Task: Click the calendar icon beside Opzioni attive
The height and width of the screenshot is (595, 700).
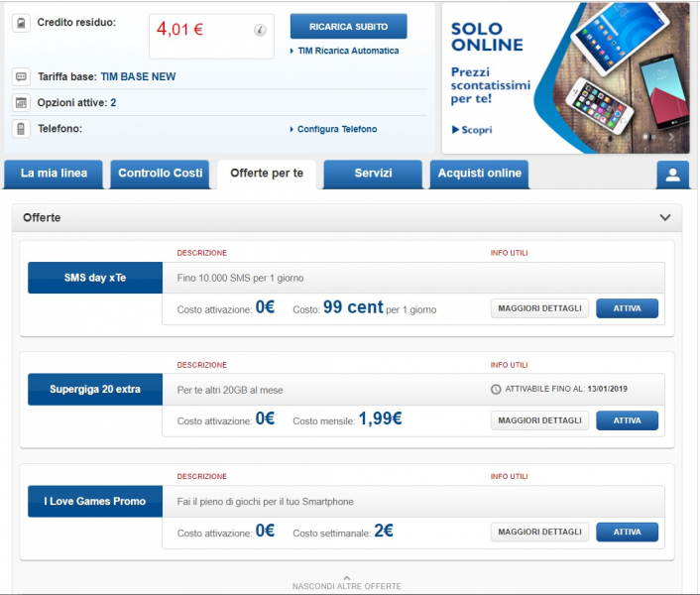Action: [21, 103]
